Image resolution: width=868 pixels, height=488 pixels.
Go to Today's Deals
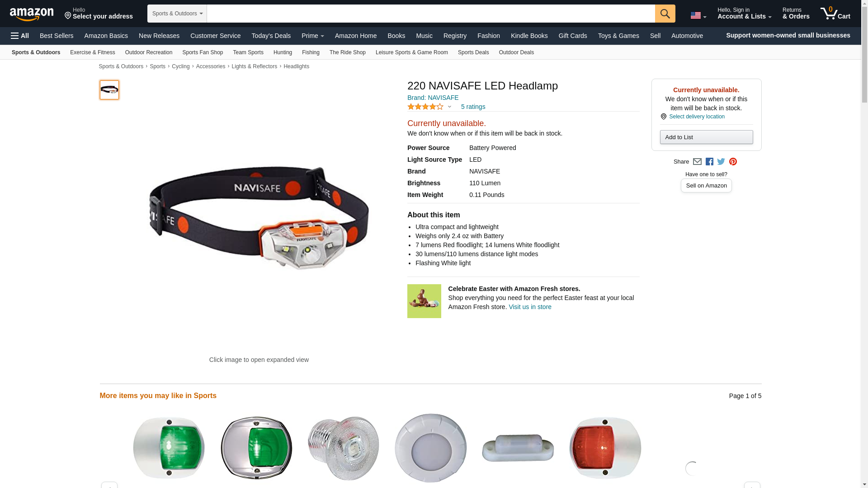coord(271,36)
